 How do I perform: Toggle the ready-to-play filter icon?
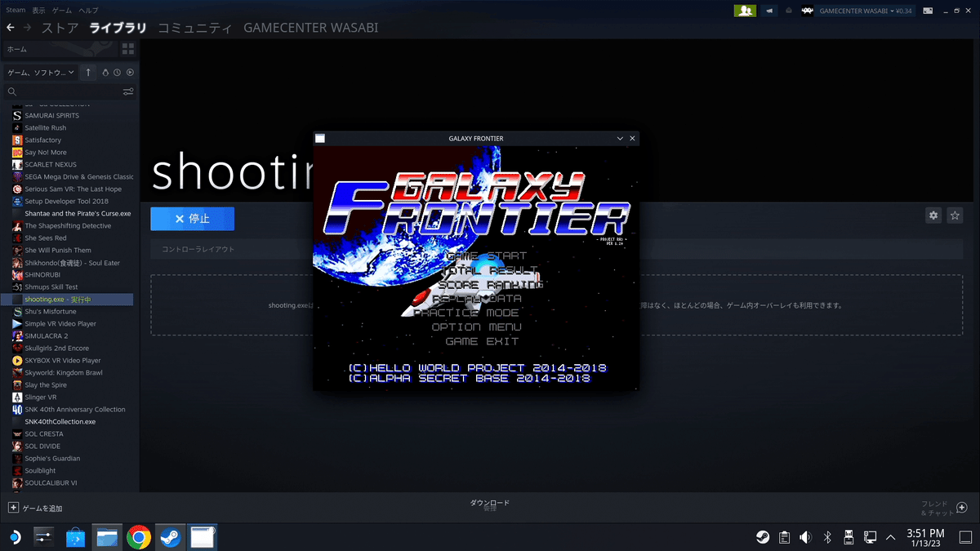coord(129,73)
